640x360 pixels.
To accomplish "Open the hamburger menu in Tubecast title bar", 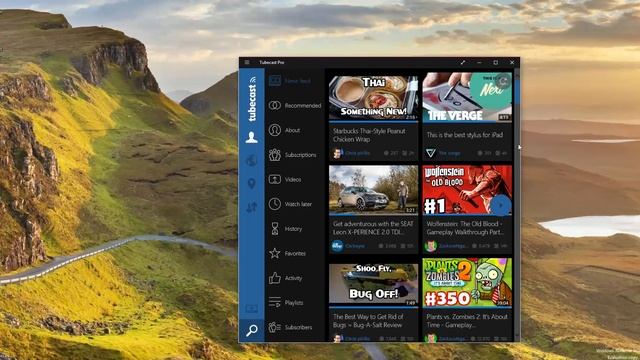I will coord(247,62).
